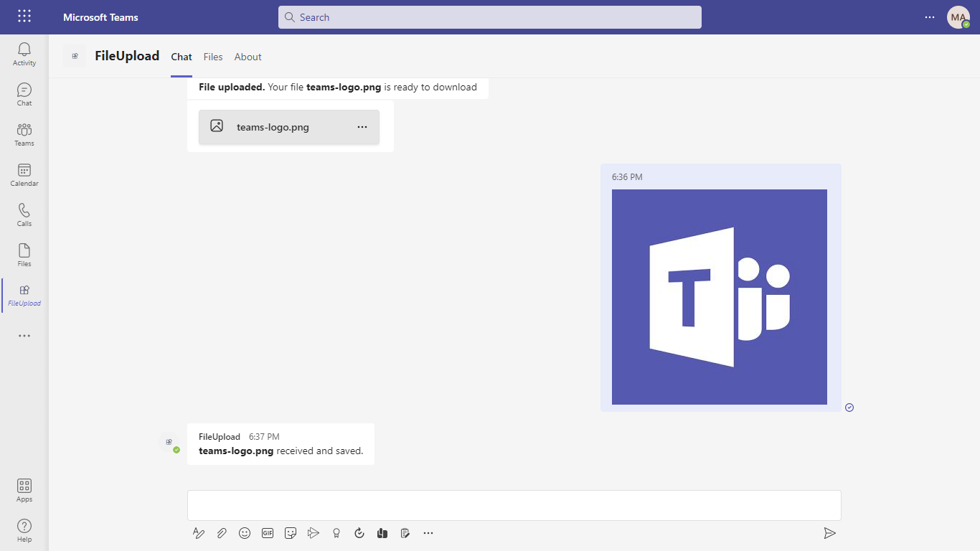Open the Activity feed
The width and height of the screenshot is (980, 551).
[24, 54]
